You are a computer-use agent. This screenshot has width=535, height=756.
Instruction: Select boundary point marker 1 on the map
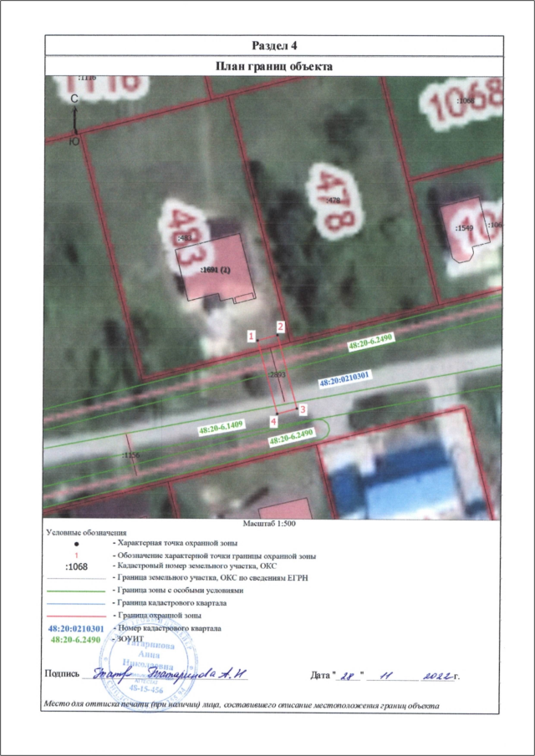point(251,336)
